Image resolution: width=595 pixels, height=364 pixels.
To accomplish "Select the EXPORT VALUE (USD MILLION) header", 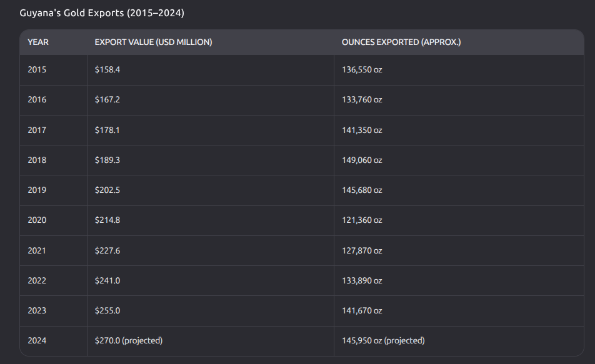I will [153, 42].
